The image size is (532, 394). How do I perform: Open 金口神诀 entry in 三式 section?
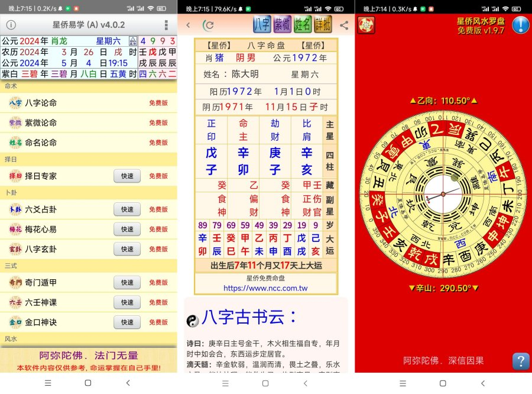tap(41, 322)
